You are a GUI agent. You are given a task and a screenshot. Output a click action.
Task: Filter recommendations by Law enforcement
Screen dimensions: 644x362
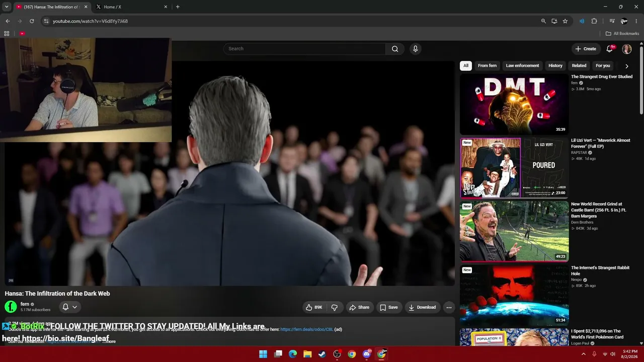point(522,66)
